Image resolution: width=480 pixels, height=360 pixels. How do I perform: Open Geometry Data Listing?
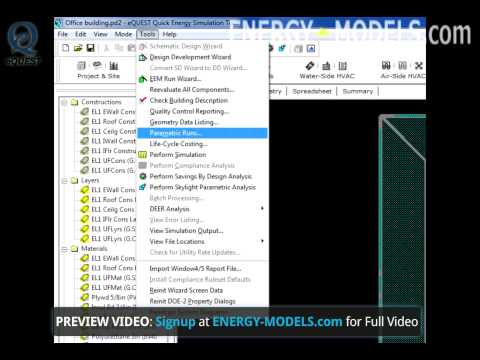pos(202,122)
